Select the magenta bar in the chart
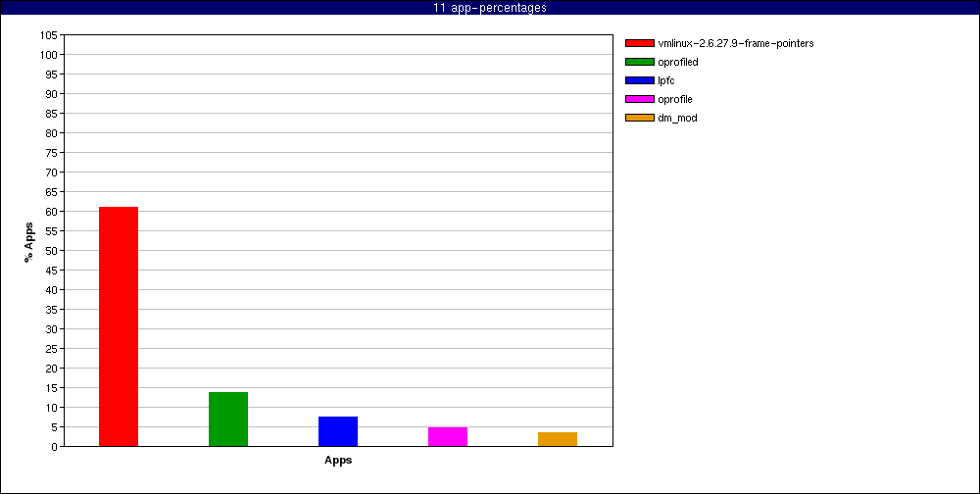Screen dimensions: 980x494 point(448,436)
